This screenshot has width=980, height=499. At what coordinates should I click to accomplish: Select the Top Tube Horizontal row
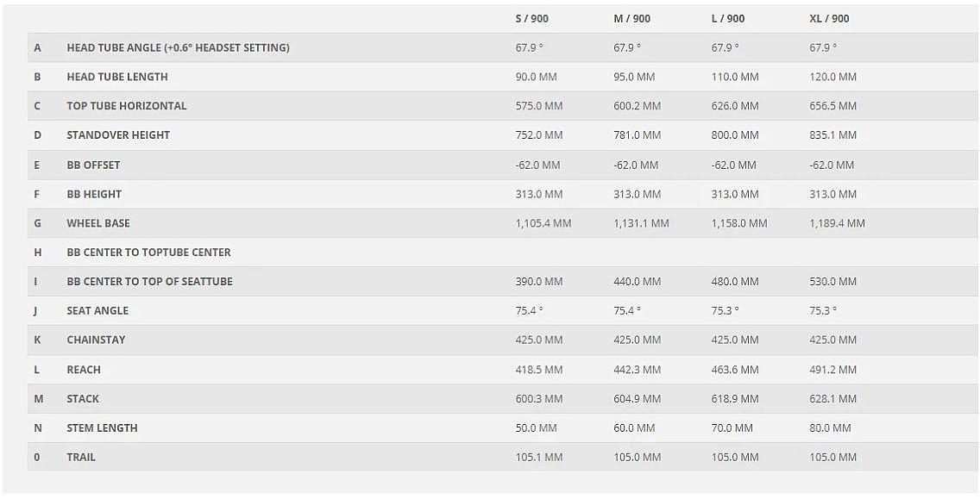[x=127, y=106]
